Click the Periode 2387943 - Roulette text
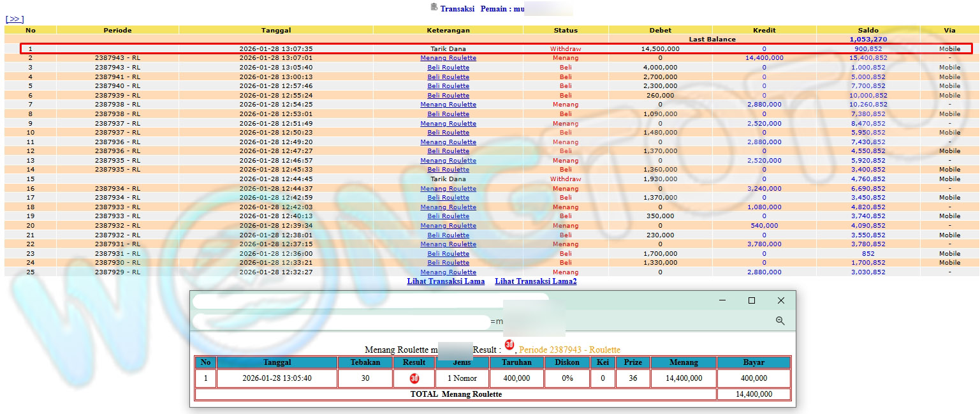The width and height of the screenshot is (980, 414). tap(569, 350)
